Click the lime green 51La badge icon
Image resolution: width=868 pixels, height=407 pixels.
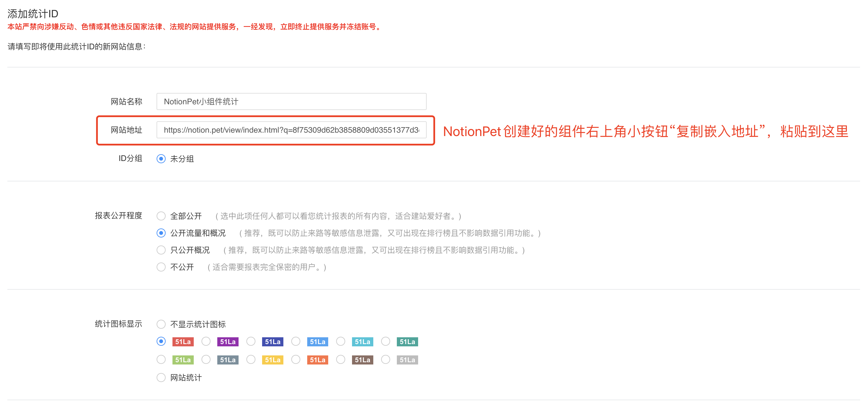pyautogui.click(x=183, y=360)
